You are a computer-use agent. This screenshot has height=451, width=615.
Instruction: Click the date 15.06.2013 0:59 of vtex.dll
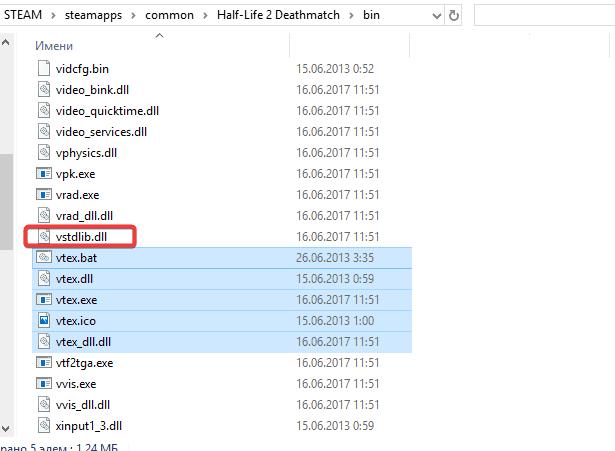point(335,279)
